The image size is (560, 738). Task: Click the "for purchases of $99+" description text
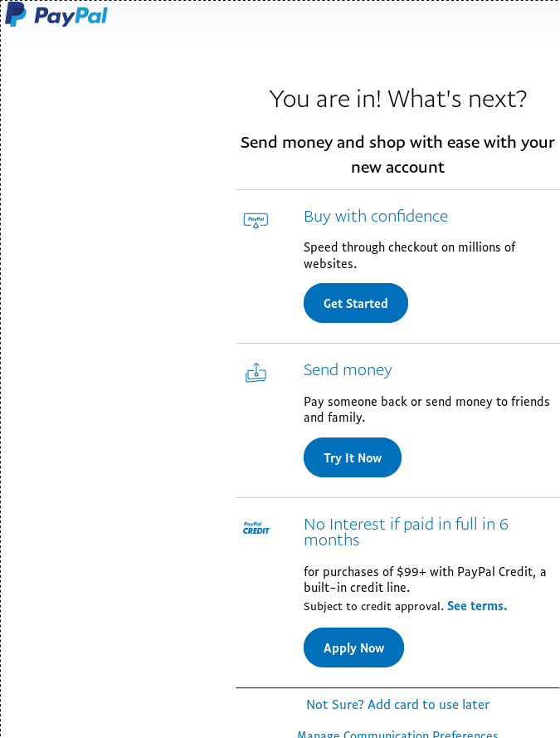pos(425,579)
